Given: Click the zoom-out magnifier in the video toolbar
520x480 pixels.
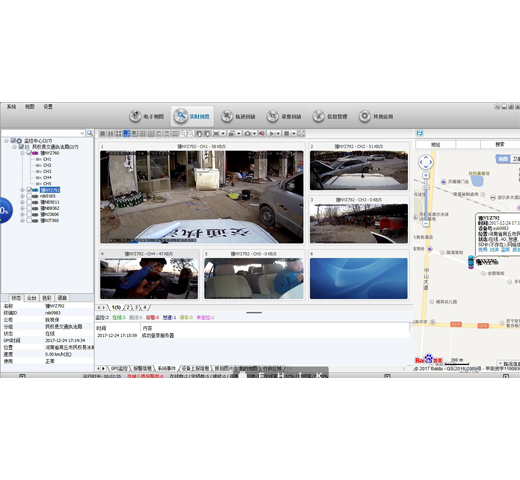Looking at the screenshot, I should [191, 133].
